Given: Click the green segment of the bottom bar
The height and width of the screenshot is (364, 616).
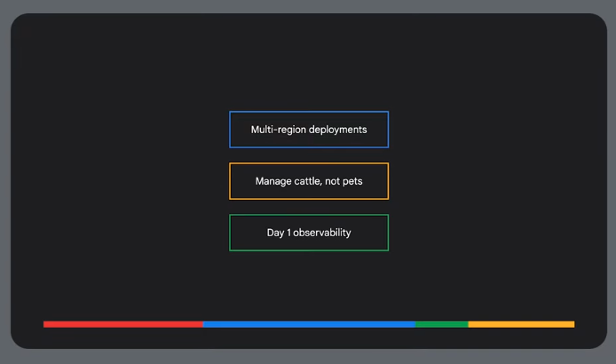Looking at the screenshot, I should point(441,324).
